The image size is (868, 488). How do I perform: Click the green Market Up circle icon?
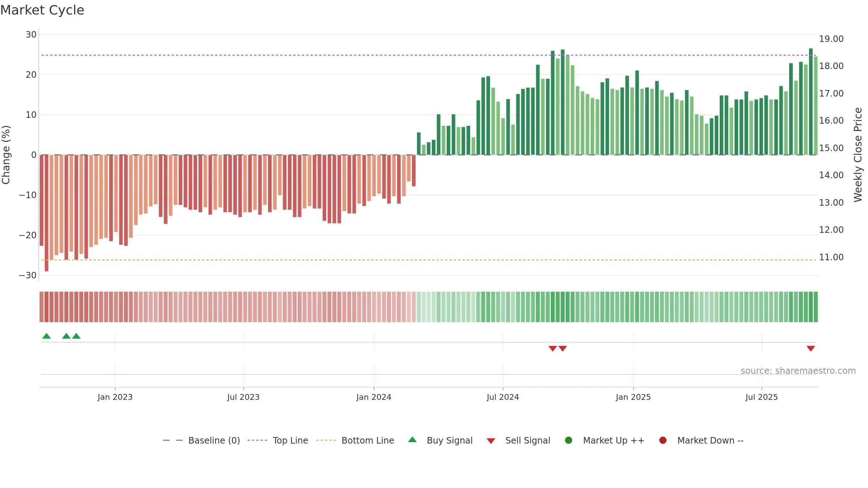(569, 440)
